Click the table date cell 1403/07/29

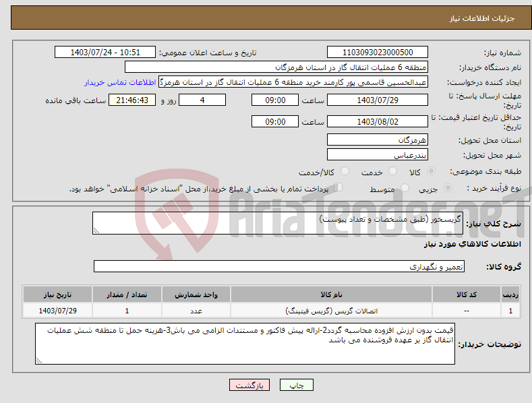pos(57,311)
